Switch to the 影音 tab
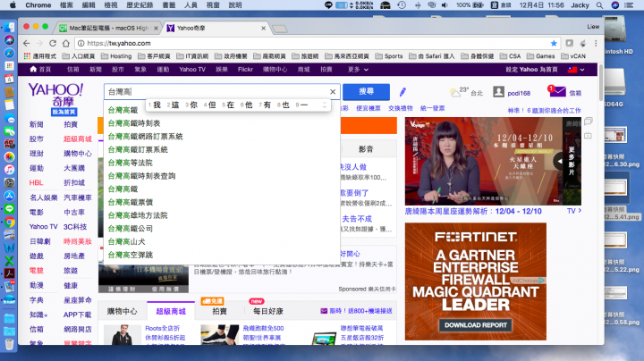Screen dimensions: 644x361 [366, 149]
